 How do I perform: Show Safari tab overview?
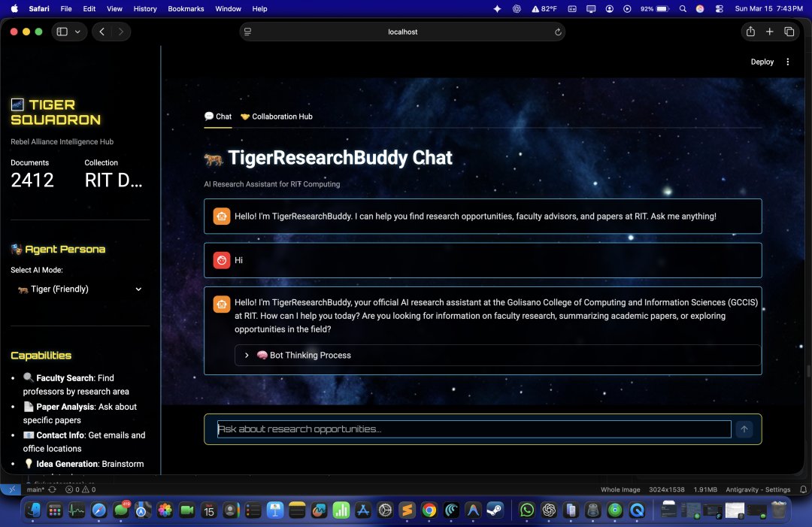click(789, 32)
